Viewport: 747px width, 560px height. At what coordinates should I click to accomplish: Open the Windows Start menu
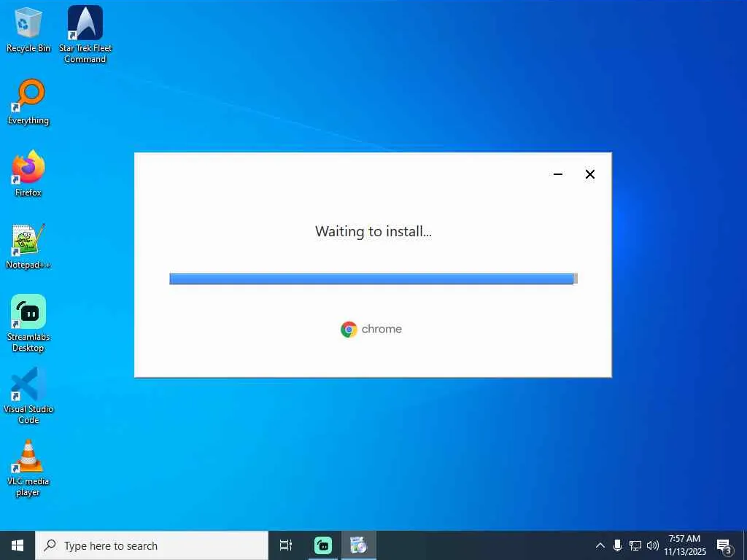(x=18, y=545)
